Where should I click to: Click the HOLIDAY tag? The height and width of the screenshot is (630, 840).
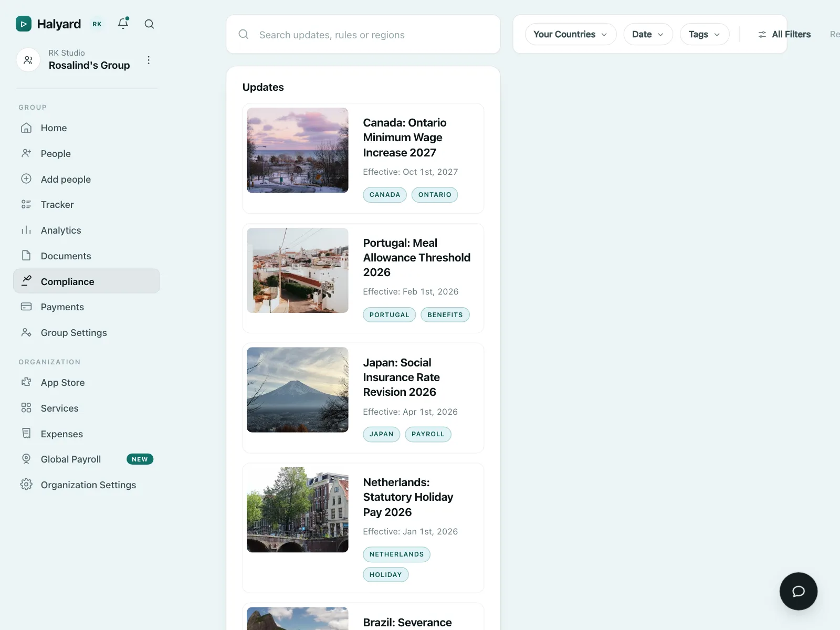pos(386,575)
